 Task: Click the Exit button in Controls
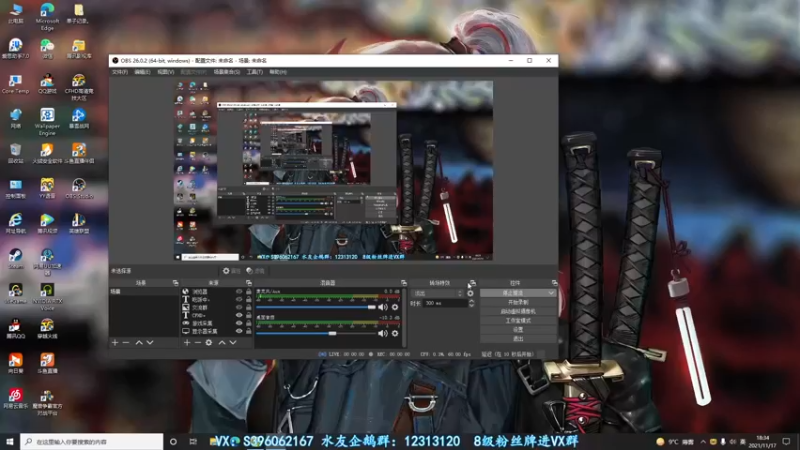point(518,339)
